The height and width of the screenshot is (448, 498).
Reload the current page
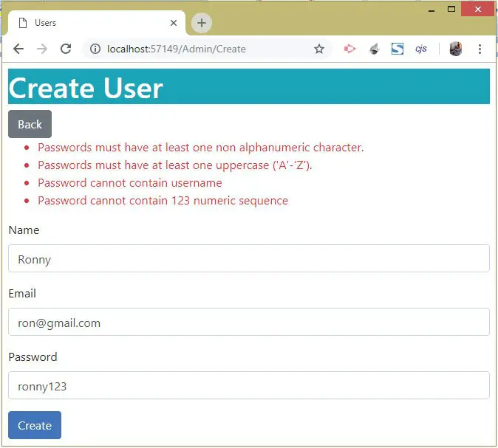tap(66, 49)
